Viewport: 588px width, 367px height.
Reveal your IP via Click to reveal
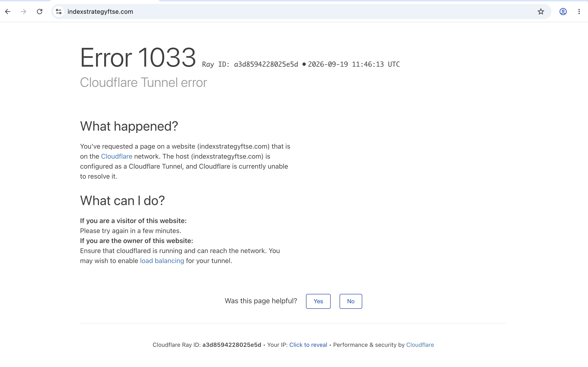click(308, 345)
